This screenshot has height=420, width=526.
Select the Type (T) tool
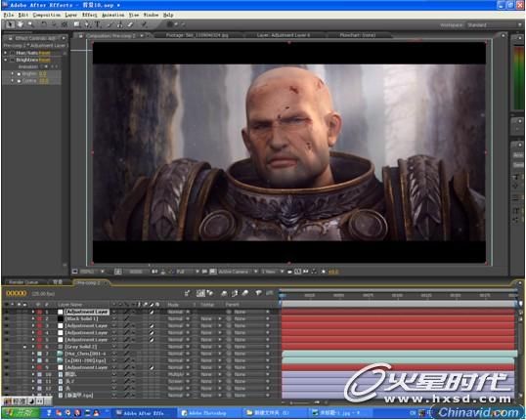pyautogui.click(x=98, y=24)
